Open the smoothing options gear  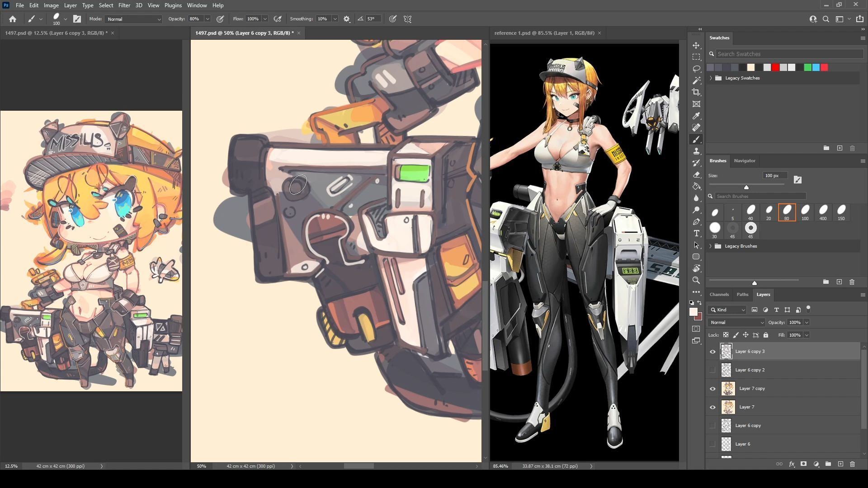(347, 19)
